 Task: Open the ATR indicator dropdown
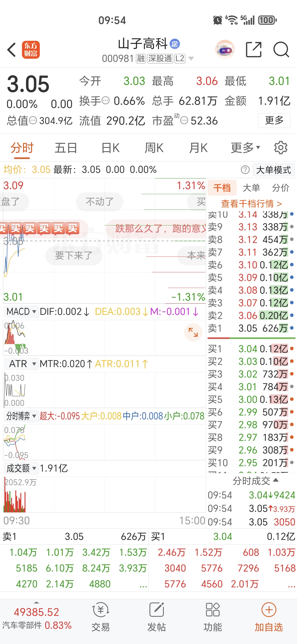pos(21,364)
